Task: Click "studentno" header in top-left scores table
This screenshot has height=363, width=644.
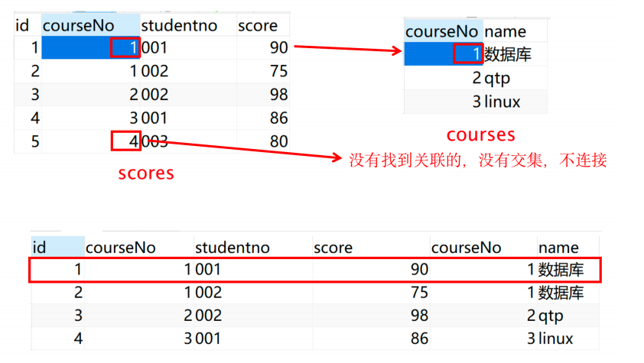Action: [180, 25]
